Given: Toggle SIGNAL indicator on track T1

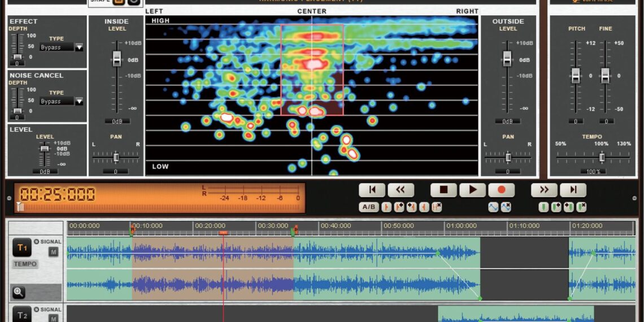Looking at the screenshot, I should pyautogui.click(x=36, y=242).
